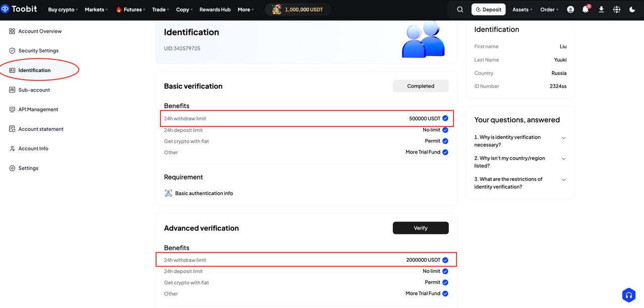644x308 pixels.
Task: Click the Identification ID card icon
Action: (12, 70)
